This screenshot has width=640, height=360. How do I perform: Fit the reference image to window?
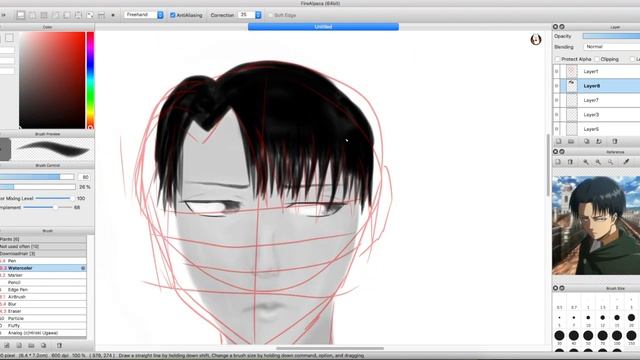(610, 162)
